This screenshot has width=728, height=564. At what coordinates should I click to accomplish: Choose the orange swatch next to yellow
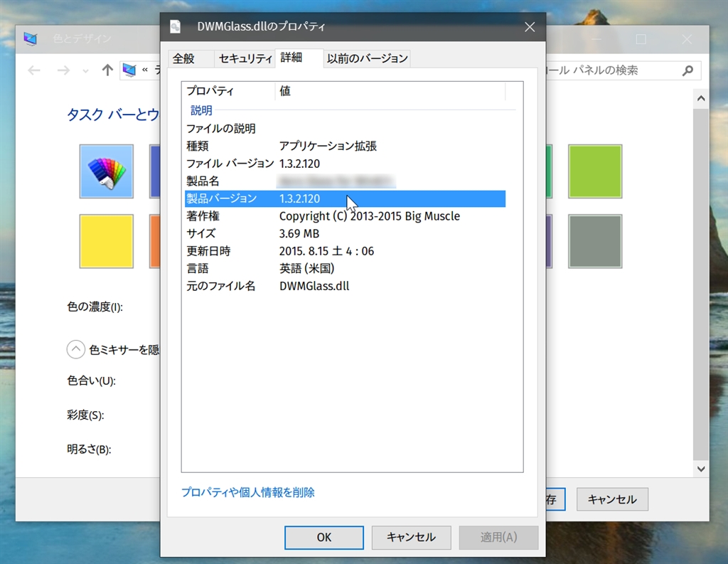[x=154, y=241]
